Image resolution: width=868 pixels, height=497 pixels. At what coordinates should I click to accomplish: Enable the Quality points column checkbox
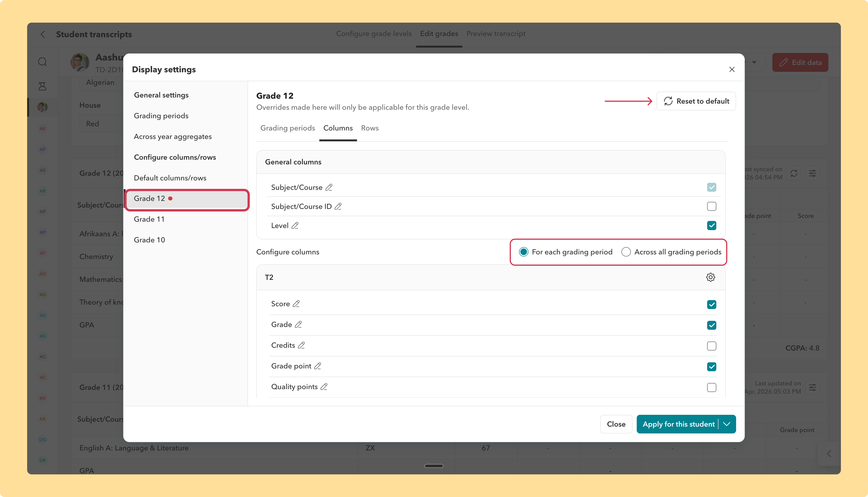pos(712,387)
